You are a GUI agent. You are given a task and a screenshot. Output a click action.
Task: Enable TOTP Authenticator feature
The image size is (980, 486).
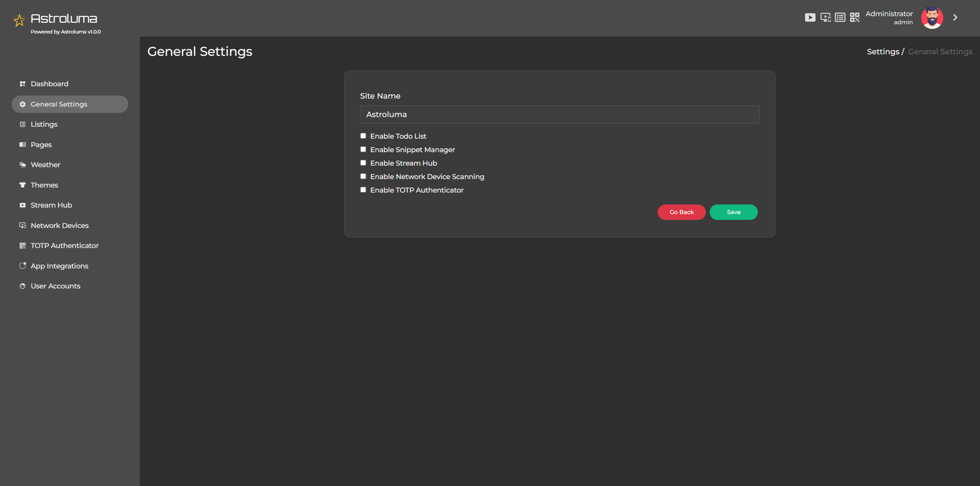[x=363, y=189]
